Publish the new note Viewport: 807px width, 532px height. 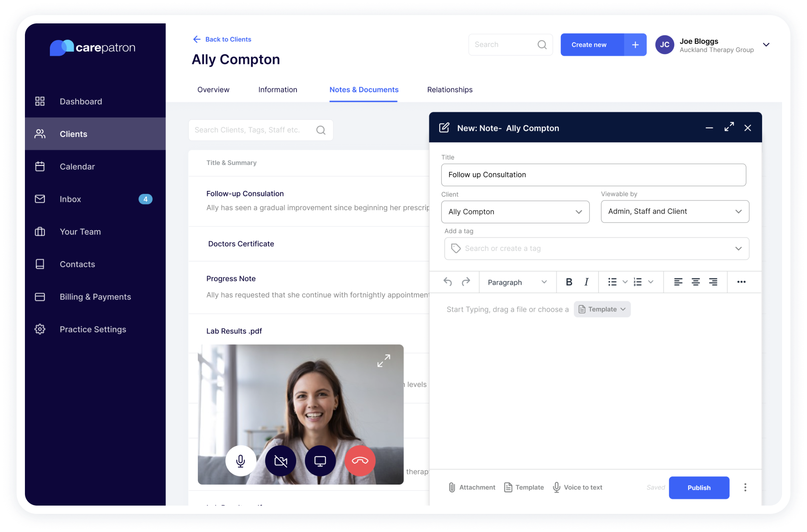pos(699,487)
